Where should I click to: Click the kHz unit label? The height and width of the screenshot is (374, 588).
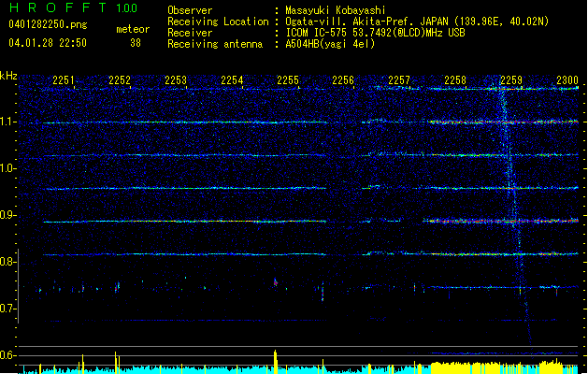[8, 76]
